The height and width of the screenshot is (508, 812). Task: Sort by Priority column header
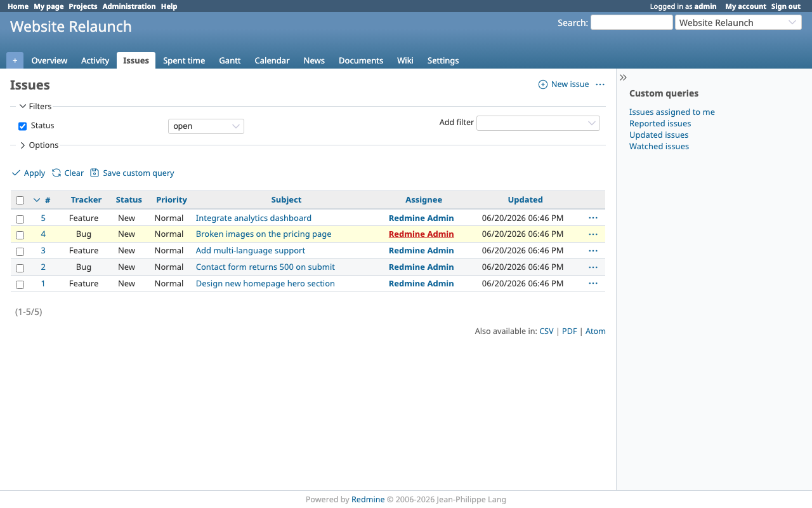[171, 200]
